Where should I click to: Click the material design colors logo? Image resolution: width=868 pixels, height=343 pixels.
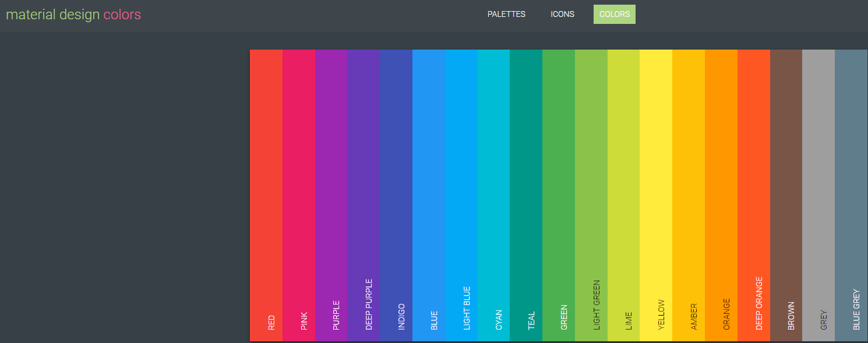[73, 15]
